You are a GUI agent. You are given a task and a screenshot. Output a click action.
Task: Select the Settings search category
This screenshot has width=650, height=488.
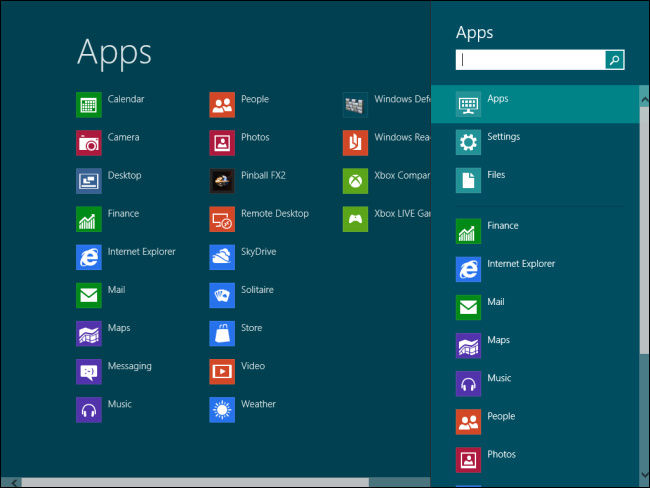535,143
